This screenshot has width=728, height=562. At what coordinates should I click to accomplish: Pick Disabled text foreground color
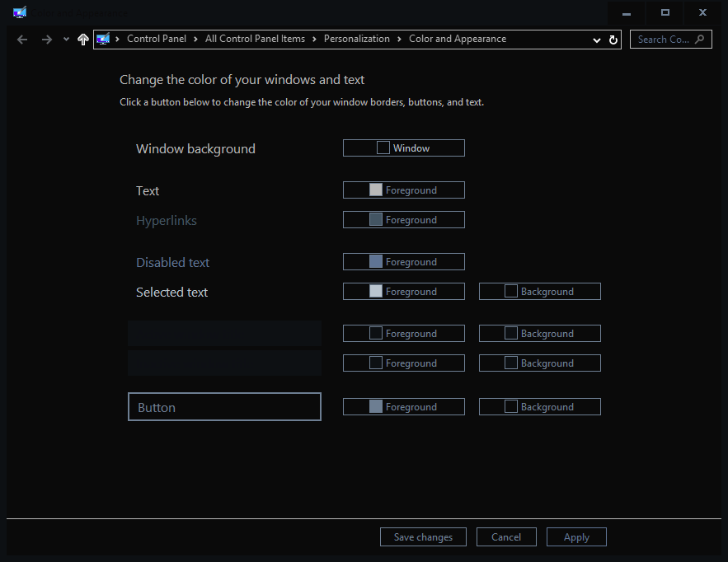coord(403,262)
